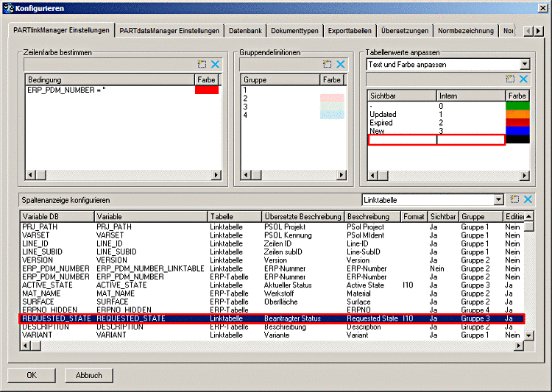Select ERPNO_HIDDEN row

[272, 310]
